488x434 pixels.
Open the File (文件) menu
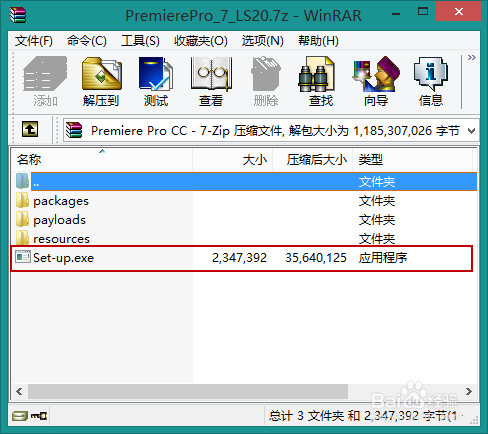pos(34,41)
